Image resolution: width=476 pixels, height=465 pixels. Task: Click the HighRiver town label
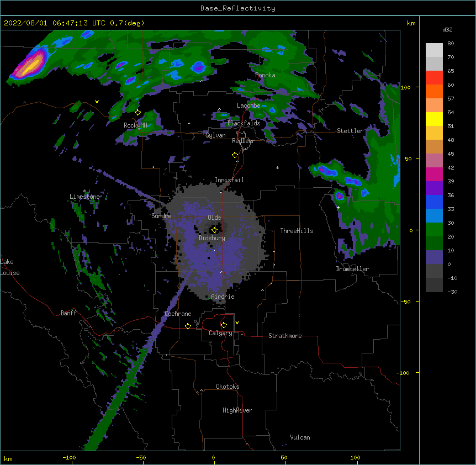coord(237,410)
